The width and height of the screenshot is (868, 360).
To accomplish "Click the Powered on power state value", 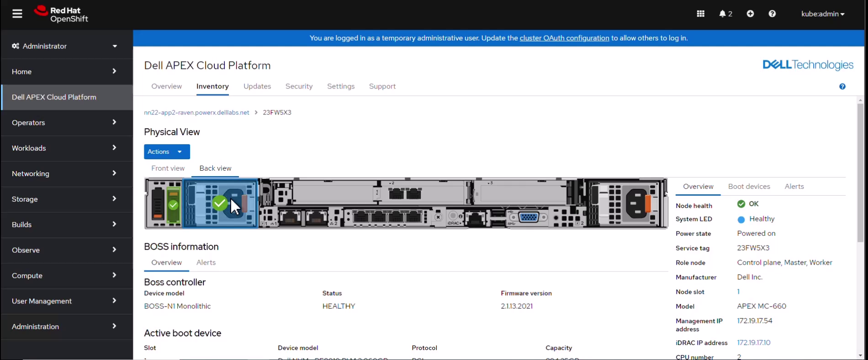I will click(x=756, y=233).
